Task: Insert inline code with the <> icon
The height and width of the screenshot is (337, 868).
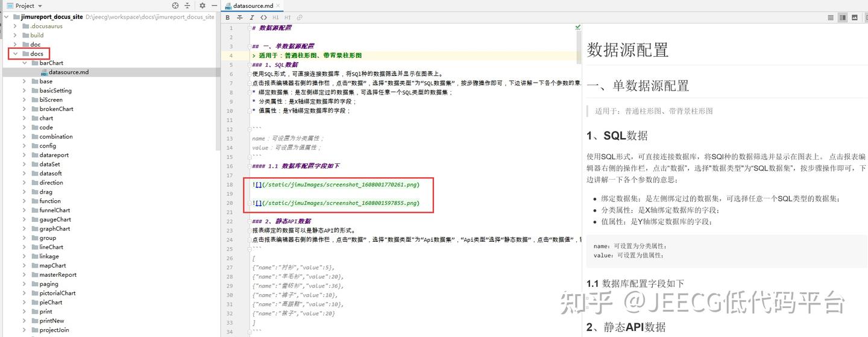Action: click(x=264, y=17)
